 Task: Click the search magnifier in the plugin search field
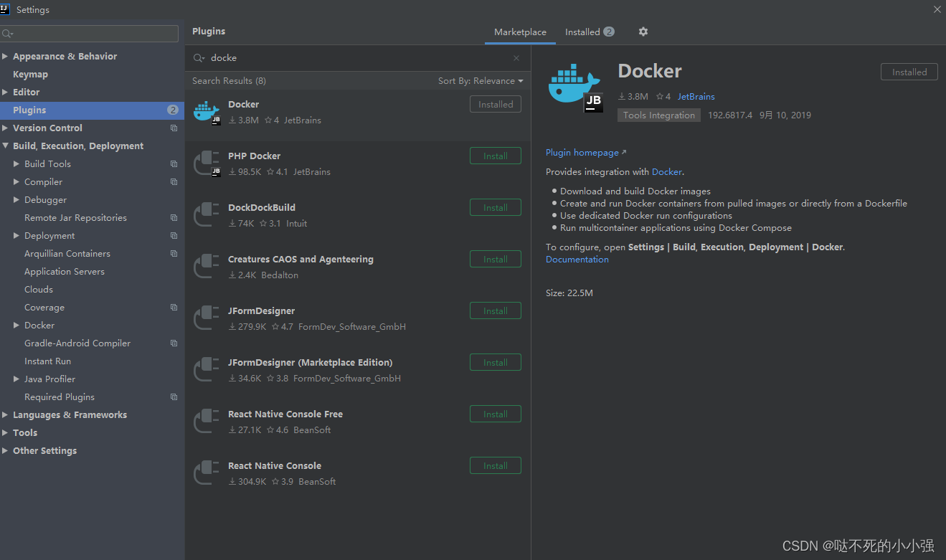click(199, 58)
